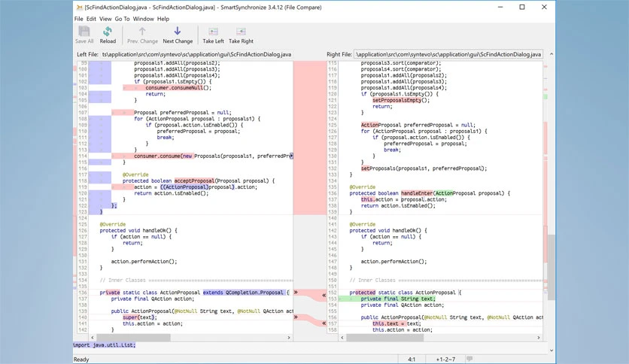Jump to the previous change
Viewport: 629px width, 364px height.
coord(142,35)
